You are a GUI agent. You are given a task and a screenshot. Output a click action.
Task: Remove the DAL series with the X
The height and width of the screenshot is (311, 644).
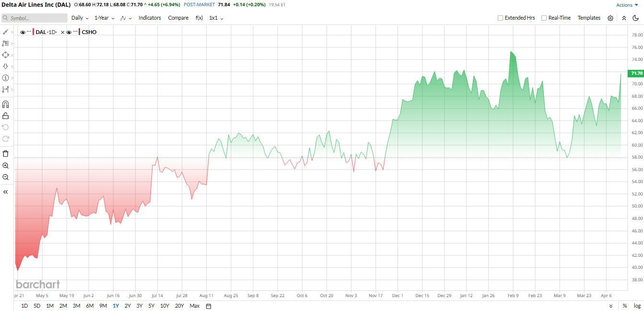point(62,32)
